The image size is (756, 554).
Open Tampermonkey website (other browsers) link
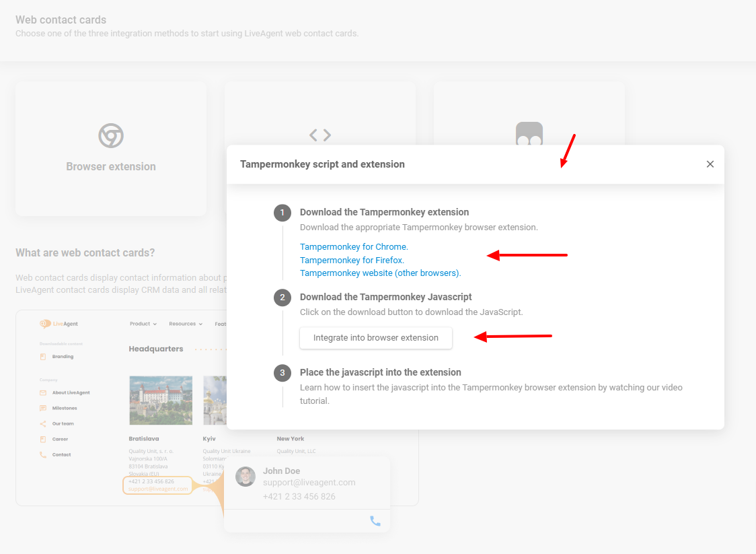(x=380, y=273)
